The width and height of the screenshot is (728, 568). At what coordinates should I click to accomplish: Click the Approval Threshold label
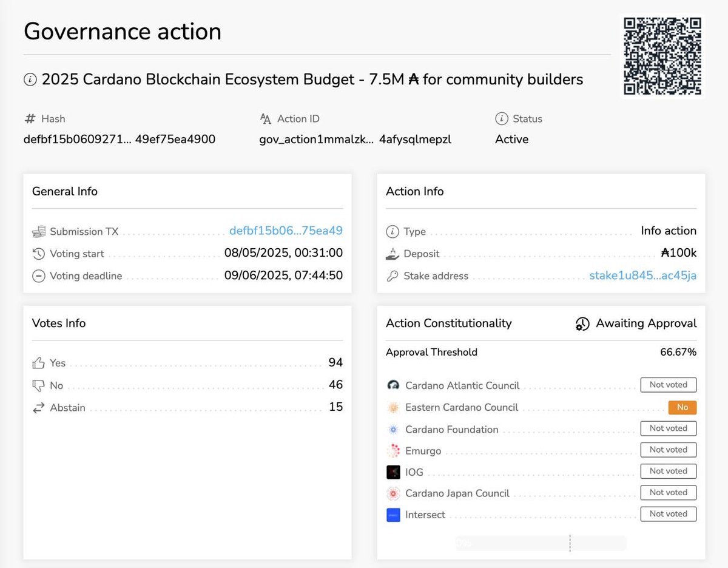click(x=431, y=352)
